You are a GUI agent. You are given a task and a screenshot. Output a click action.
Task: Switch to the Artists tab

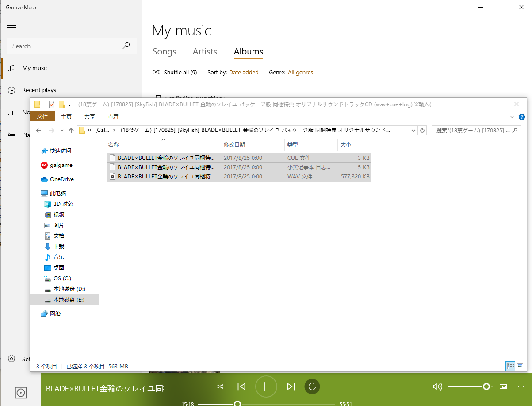205,52
